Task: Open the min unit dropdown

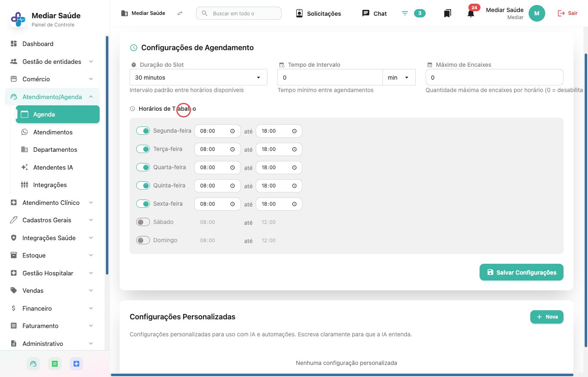Action: 399,78
